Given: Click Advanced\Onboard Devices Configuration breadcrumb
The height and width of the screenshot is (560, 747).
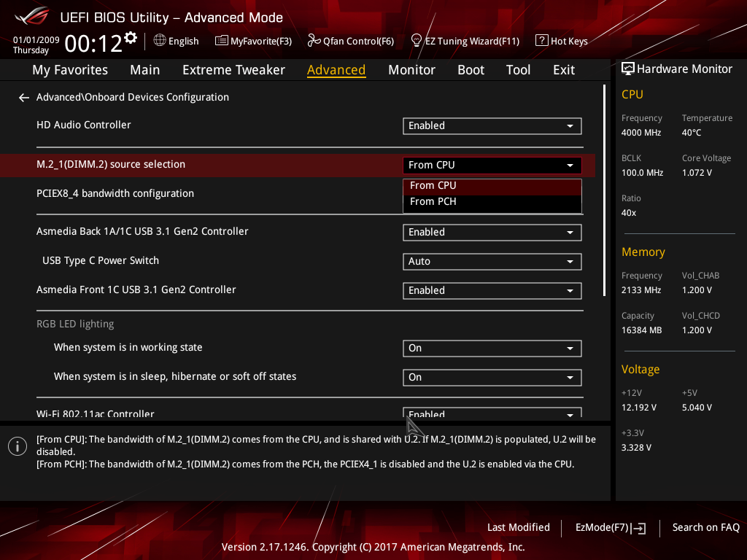Looking at the screenshot, I should coord(133,97).
